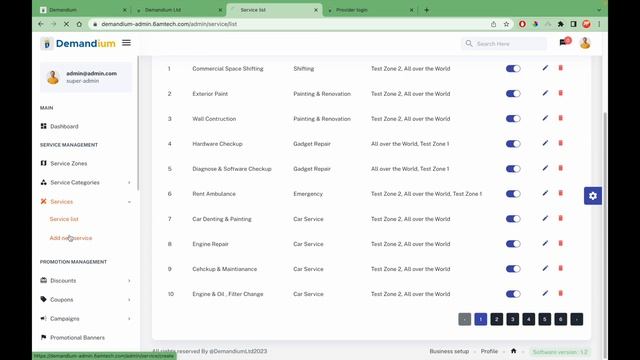Edit the Cehckup & Maintianance service
This screenshot has width=640, height=360.
545,268
